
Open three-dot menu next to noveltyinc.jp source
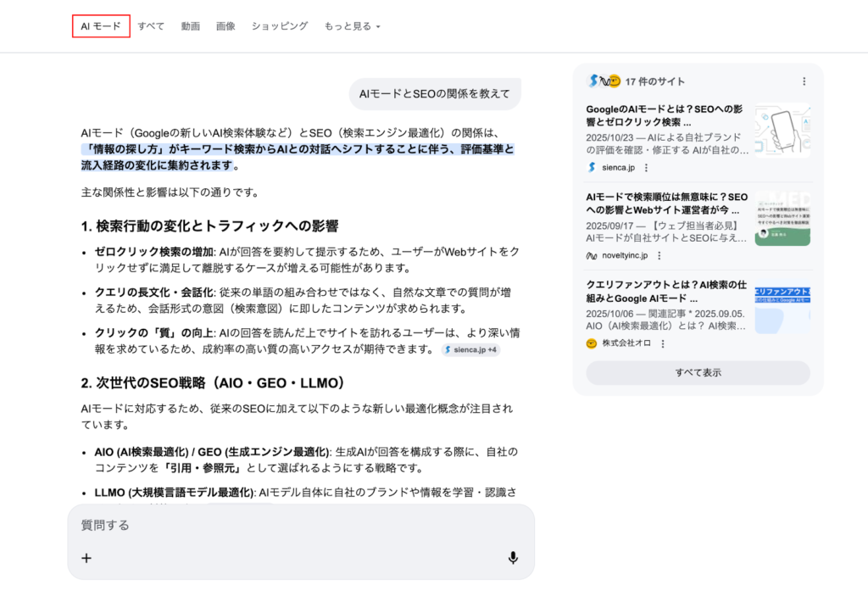coord(659,255)
